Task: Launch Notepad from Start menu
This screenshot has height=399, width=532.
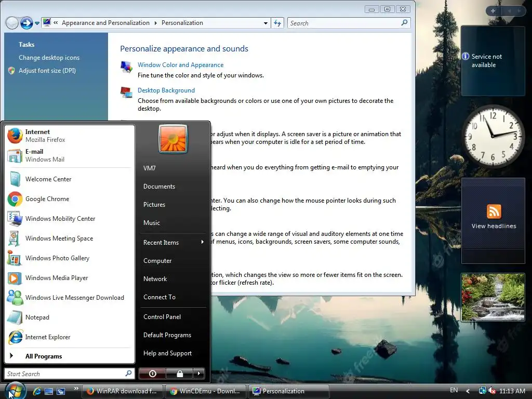Action: click(x=70, y=317)
